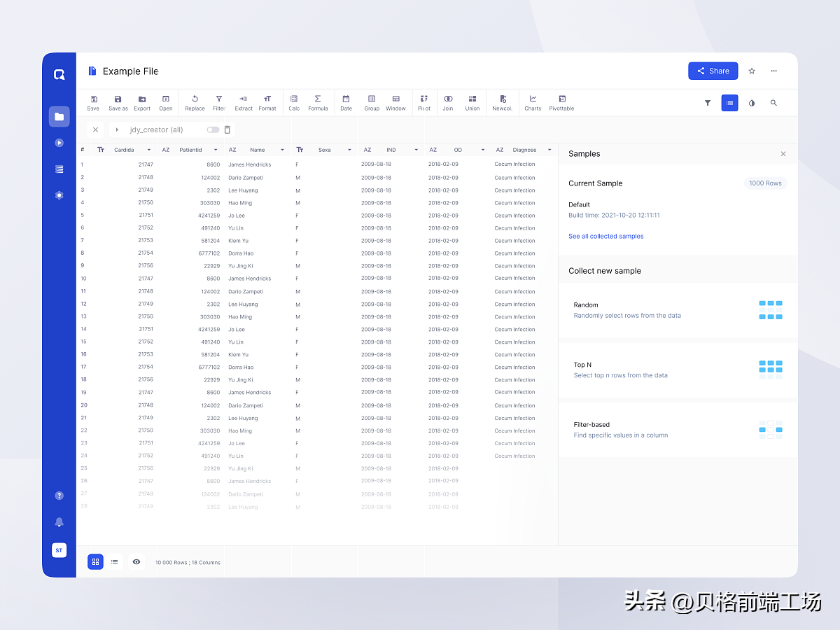Click the cell James Hendricks in row 1
The image size is (840, 630).
tap(249, 164)
